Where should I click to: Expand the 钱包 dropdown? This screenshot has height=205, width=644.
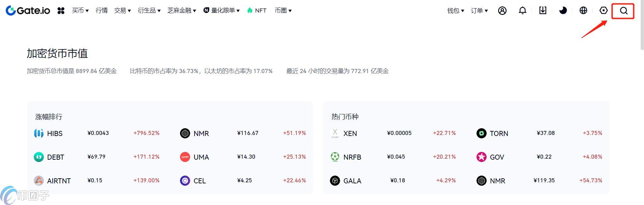(x=455, y=10)
